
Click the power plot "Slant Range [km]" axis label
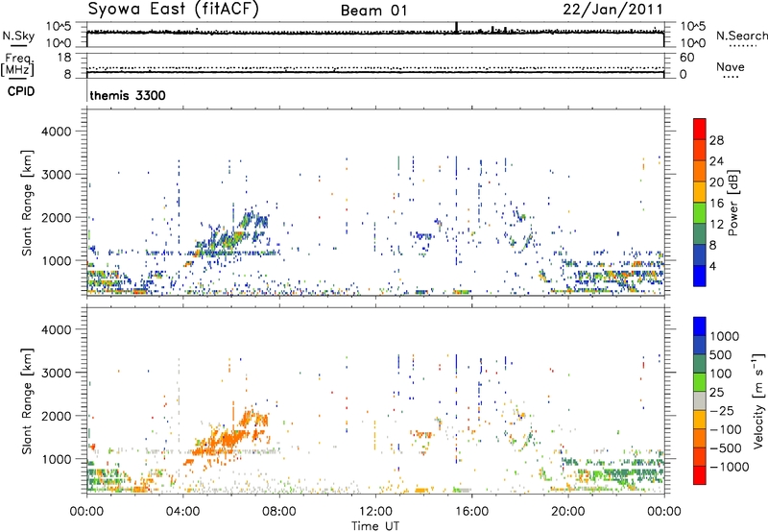27,203
